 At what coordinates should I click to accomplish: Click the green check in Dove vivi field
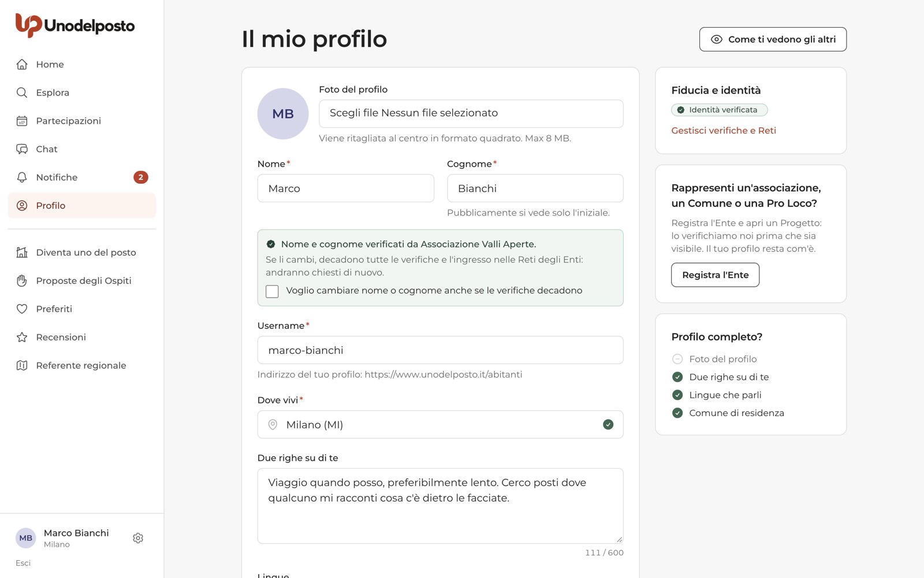pos(608,425)
